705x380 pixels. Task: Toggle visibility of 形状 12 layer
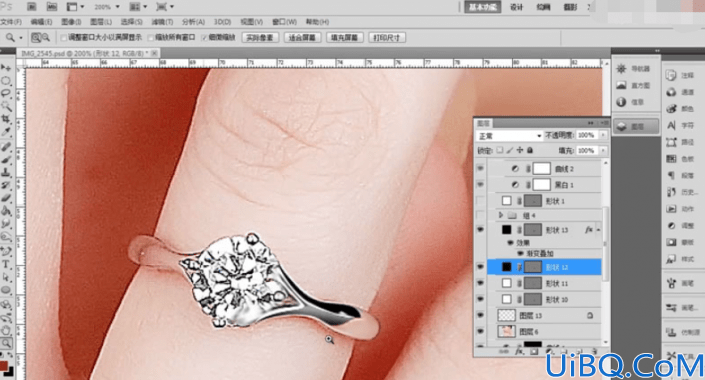click(481, 267)
